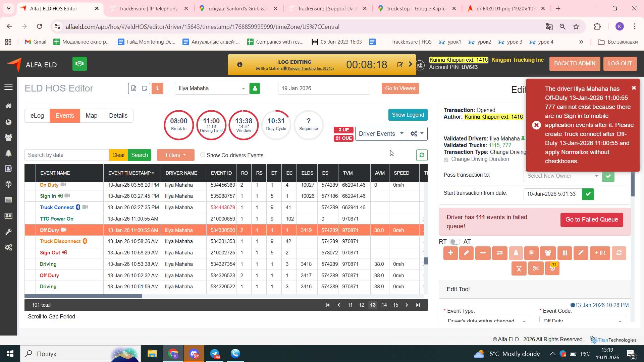644x362 pixels.
Task: Switch to the Map tab
Action: [x=91, y=116]
